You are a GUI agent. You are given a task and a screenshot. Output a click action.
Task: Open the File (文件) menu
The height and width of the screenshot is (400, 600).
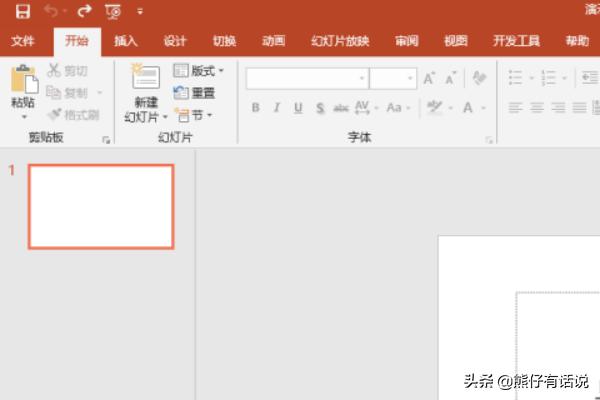23,41
